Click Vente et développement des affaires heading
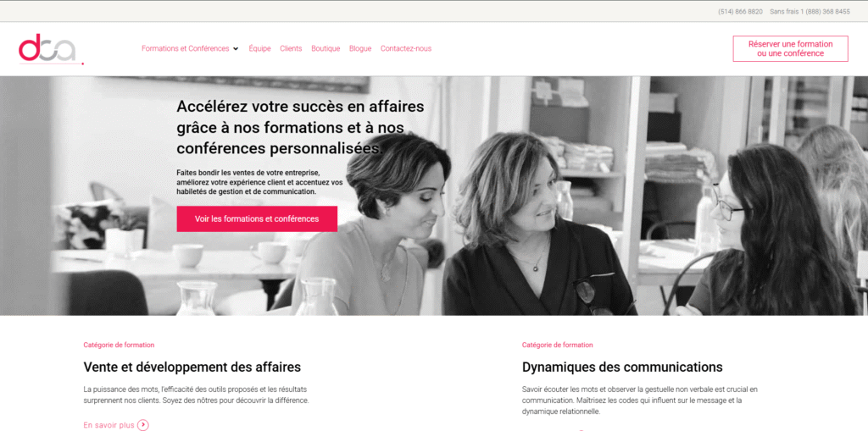868x431 pixels. (192, 367)
